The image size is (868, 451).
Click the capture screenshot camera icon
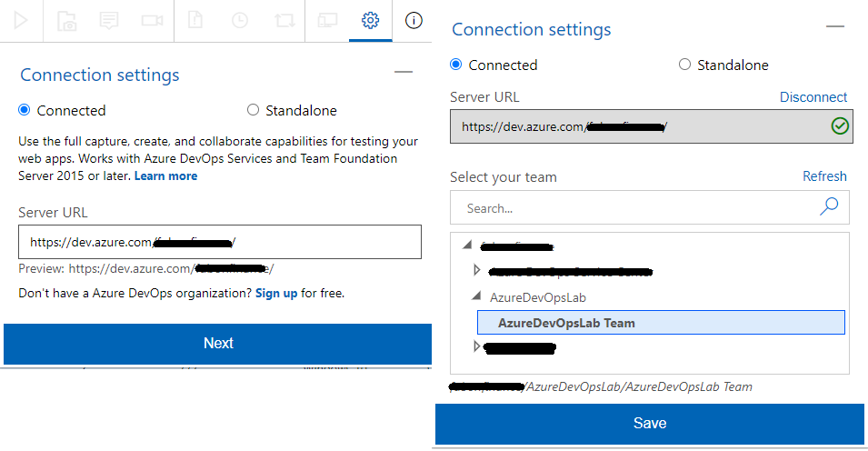click(x=65, y=20)
